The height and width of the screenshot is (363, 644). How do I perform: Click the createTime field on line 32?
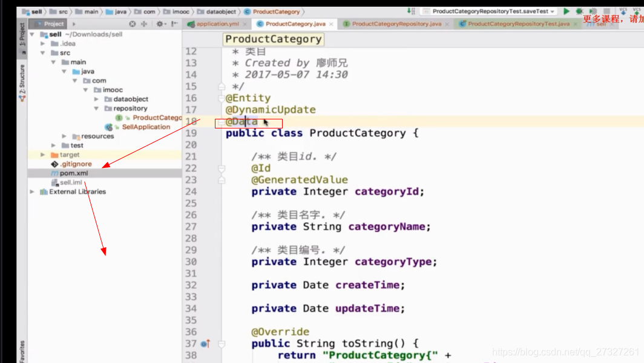[367, 285]
